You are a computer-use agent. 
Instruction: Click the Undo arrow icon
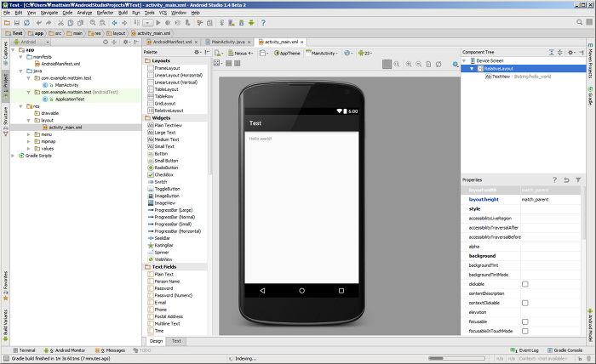click(x=39, y=23)
